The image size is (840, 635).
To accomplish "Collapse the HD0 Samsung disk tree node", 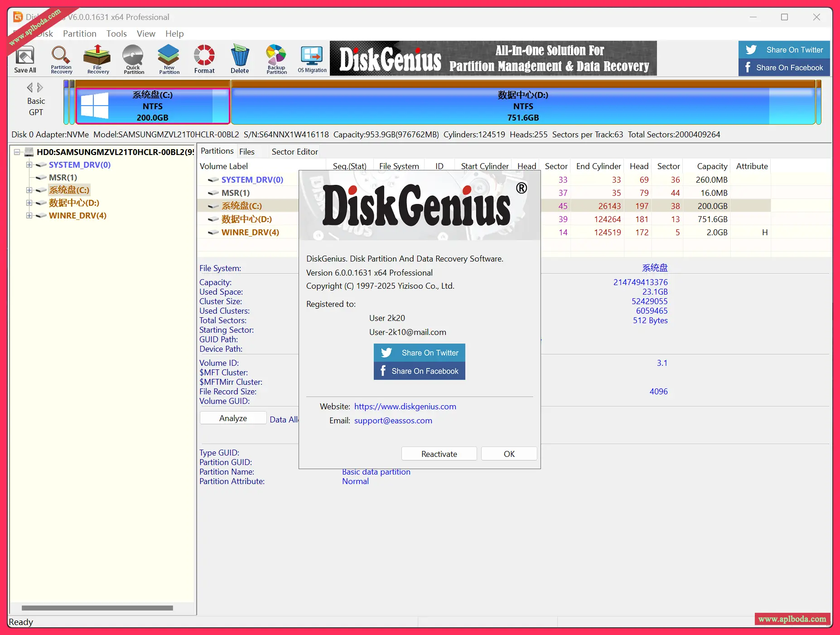I will (x=17, y=152).
